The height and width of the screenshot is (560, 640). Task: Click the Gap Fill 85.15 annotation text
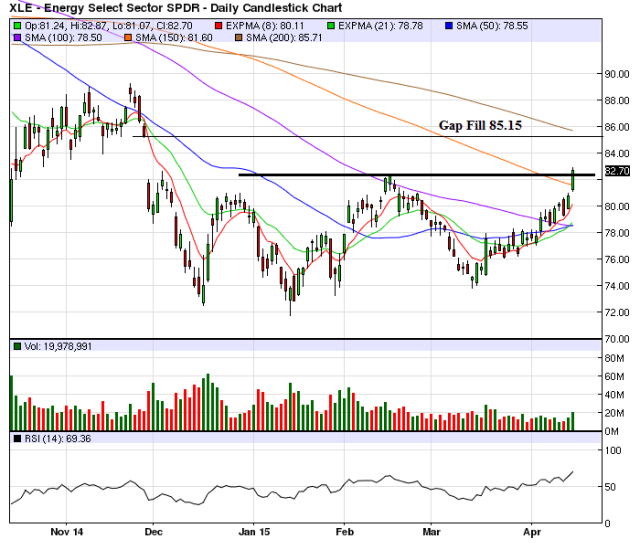tap(478, 126)
